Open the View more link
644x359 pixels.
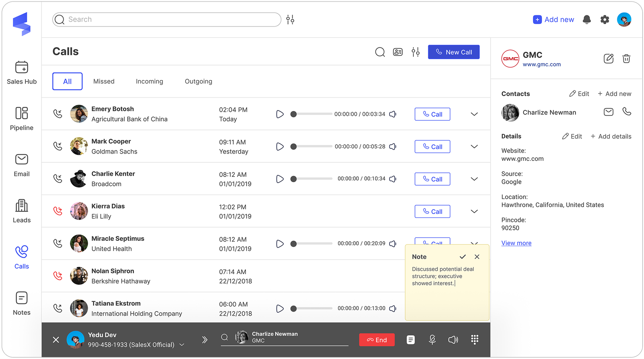coord(516,243)
